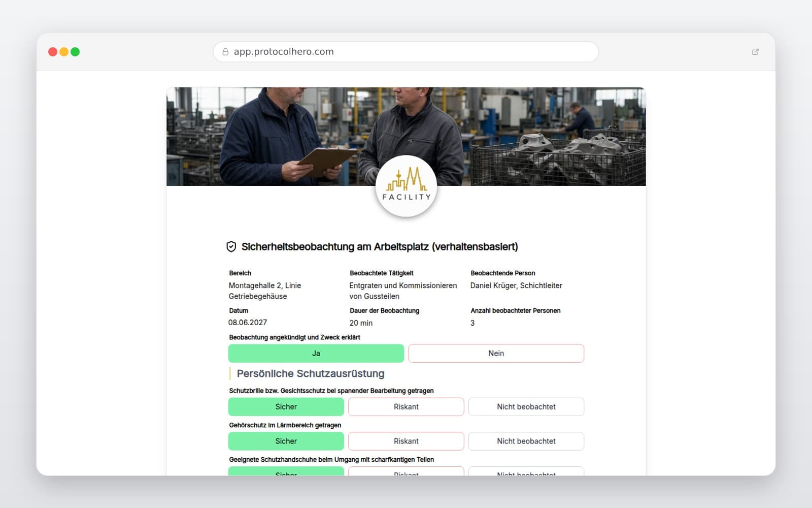Click the Beobachtung angekündigt und Zweck erklärt label

coord(294,337)
